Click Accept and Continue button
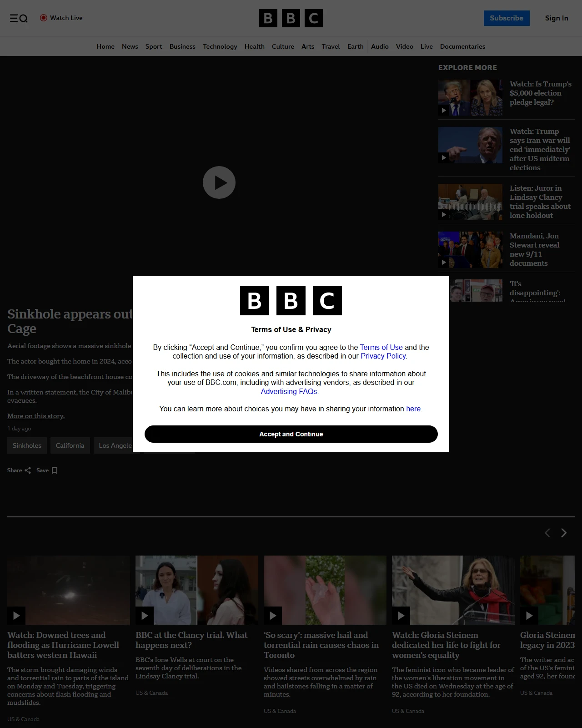The width and height of the screenshot is (582, 728). tap(291, 434)
